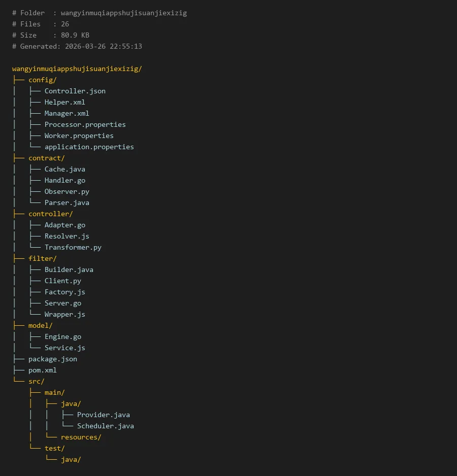457x476 pixels.
Task: Select Cache.java in contract folder
Action: (64, 169)
